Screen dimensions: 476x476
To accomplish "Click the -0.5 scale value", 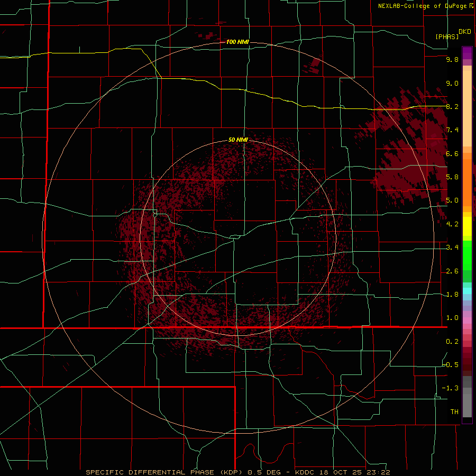I will tap(450, 365).
